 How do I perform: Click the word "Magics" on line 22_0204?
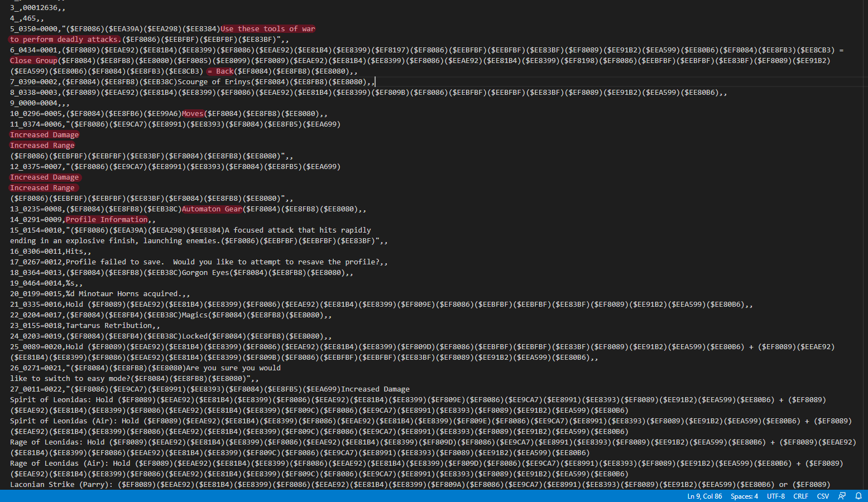tap(195, 315)
